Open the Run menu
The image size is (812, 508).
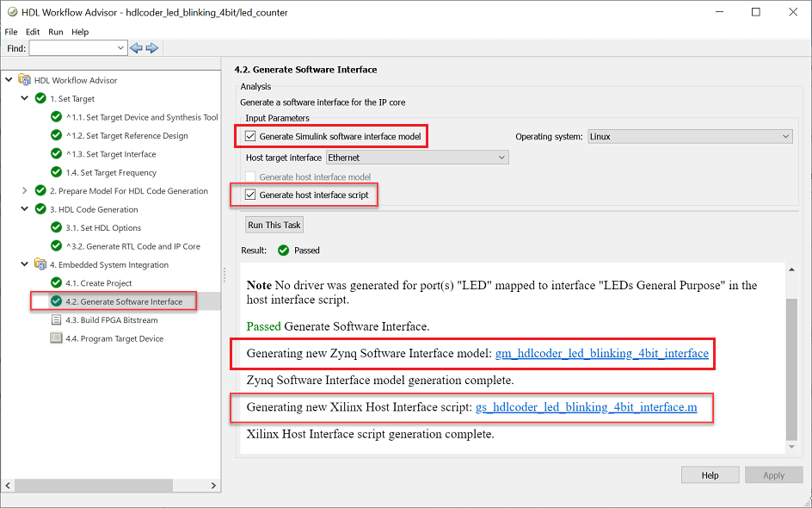click(56, 32)
